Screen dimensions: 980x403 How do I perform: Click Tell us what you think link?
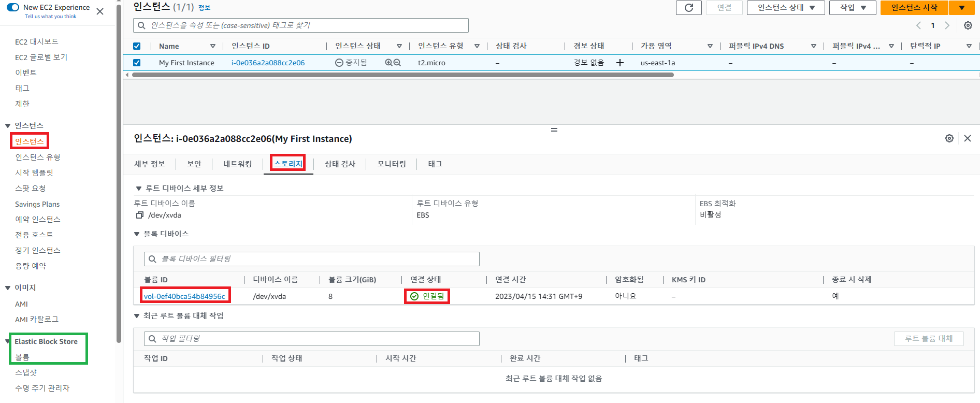point(50,17)
